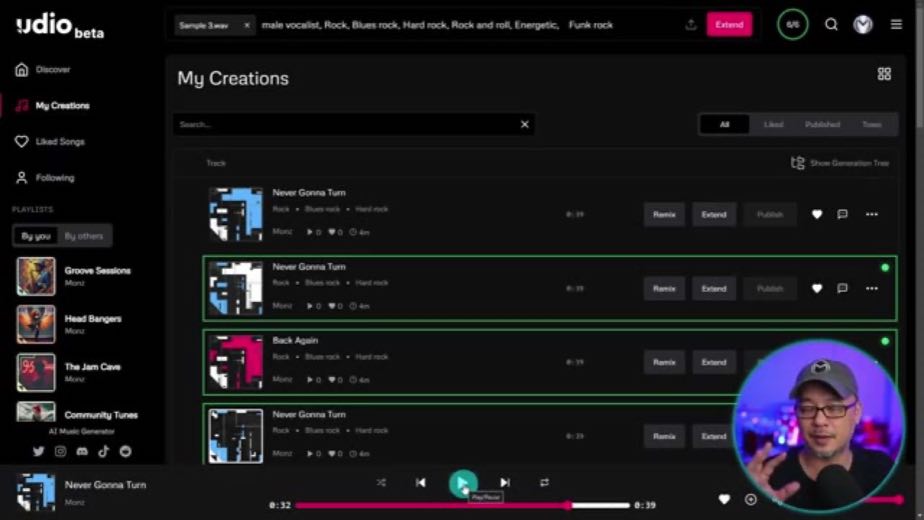Viewport: 924px width, 520px height.
Task: Click the pink Extend button in top bar
Action: tap(729, 25)
